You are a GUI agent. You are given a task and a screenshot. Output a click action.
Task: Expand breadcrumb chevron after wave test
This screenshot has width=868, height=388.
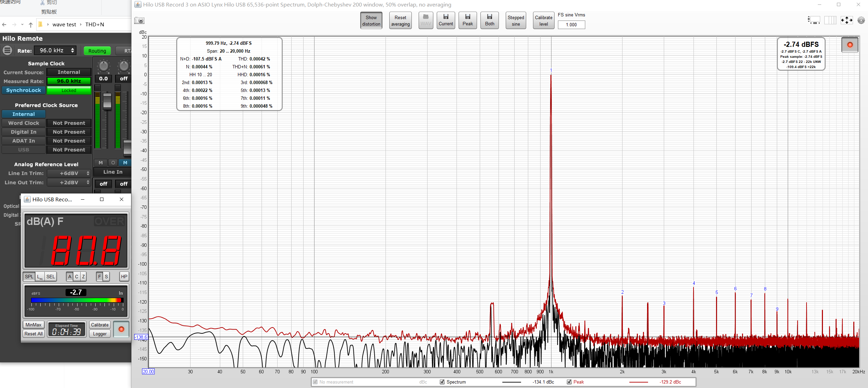click(81, 25)
